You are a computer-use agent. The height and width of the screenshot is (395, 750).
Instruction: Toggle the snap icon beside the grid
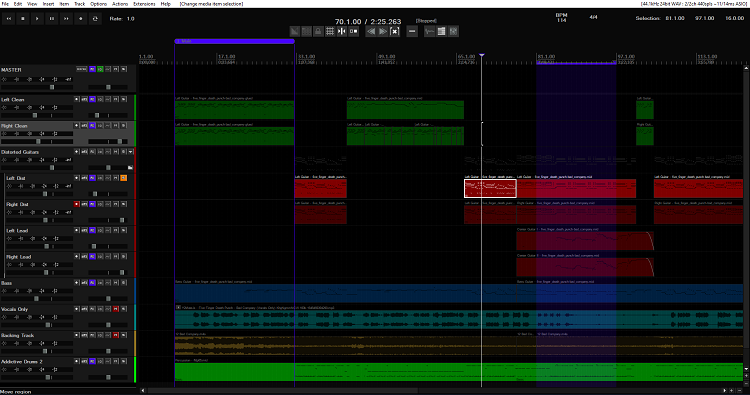[x=342, y=32]
